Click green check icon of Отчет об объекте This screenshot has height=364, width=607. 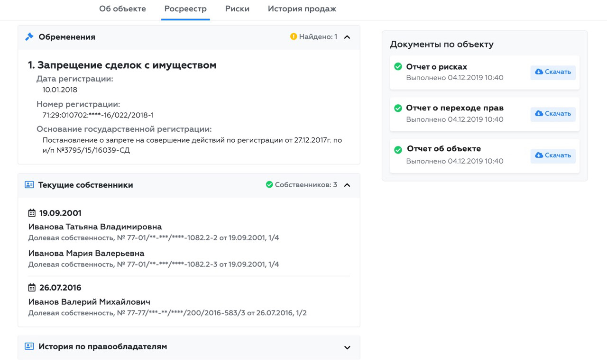coord(398,150)
